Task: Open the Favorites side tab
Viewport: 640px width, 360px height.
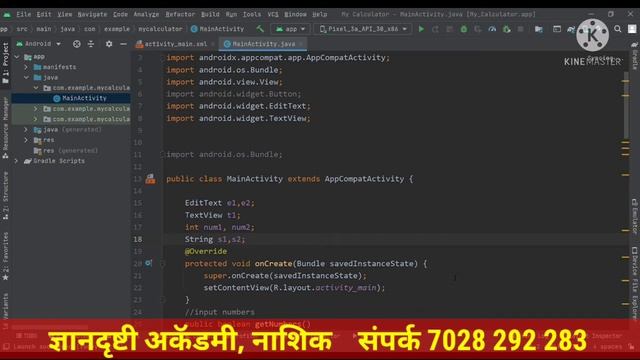Action: pyautogui.click(x=5, y=256)
